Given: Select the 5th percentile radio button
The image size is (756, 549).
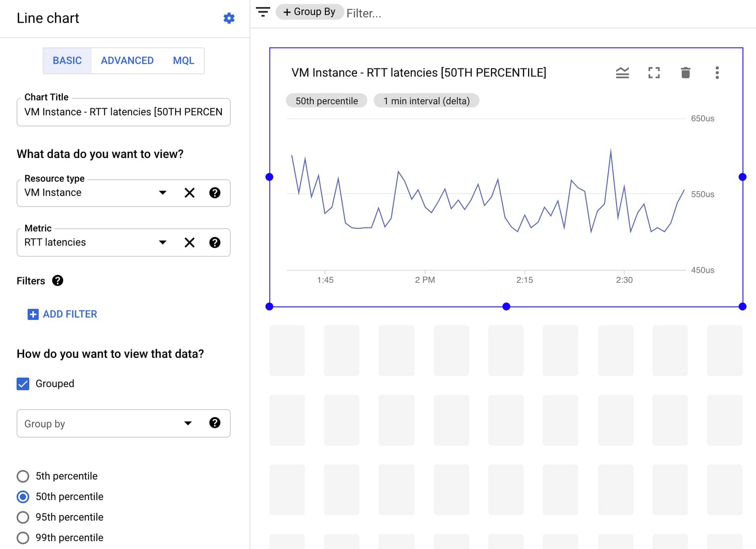Looking at the screenshot, I should (x=23, y=476).
